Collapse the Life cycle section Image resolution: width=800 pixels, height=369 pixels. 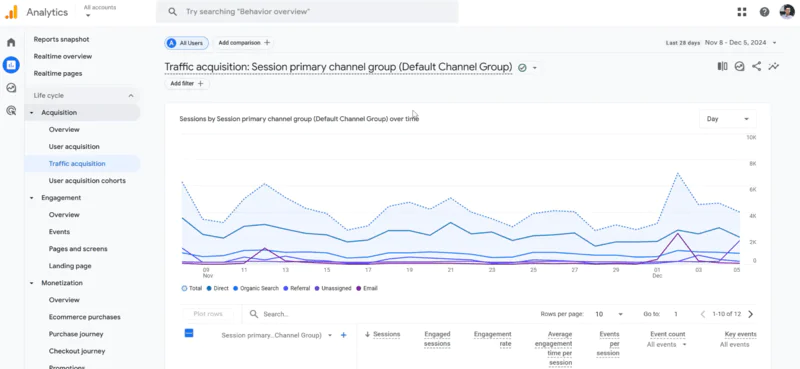pyautogui.click(x=131, y=95)
